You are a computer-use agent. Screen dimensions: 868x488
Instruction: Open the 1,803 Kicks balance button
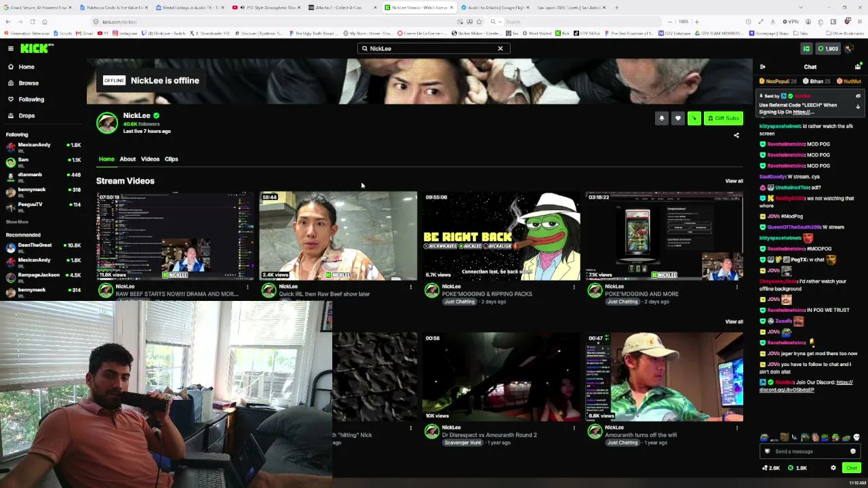pyautogui.click(x=827, y=49)
